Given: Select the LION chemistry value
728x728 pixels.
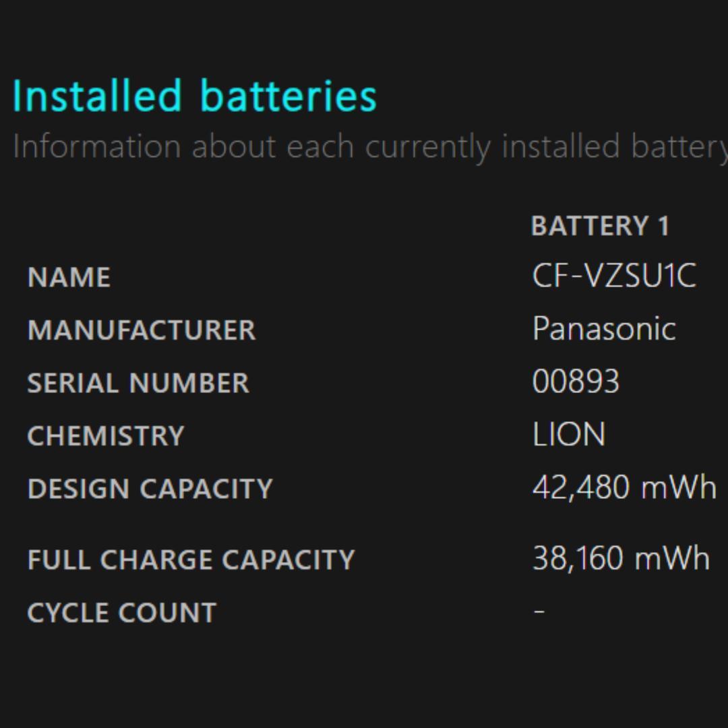Looking at the screenshot, I should (569, 435).
